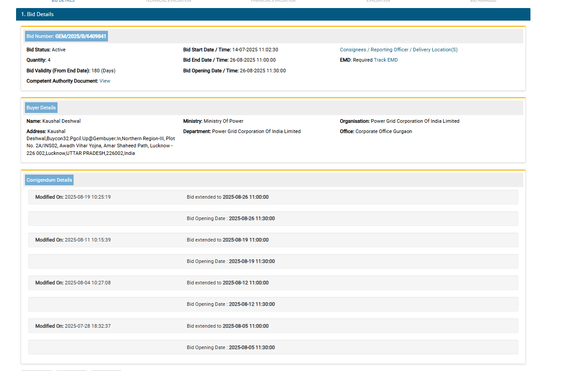Open the Competent Authority Document View link
This screenshot has width=588, height=371.
pos(105,81)
